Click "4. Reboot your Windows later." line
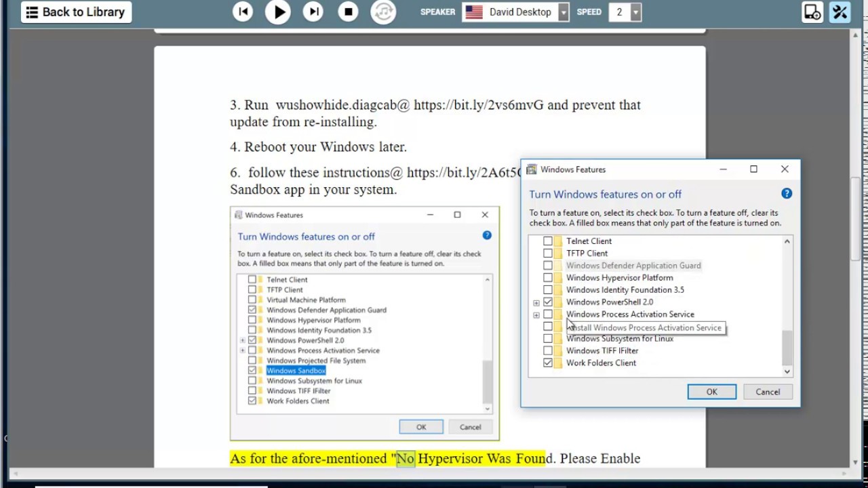 pos(318,147)
